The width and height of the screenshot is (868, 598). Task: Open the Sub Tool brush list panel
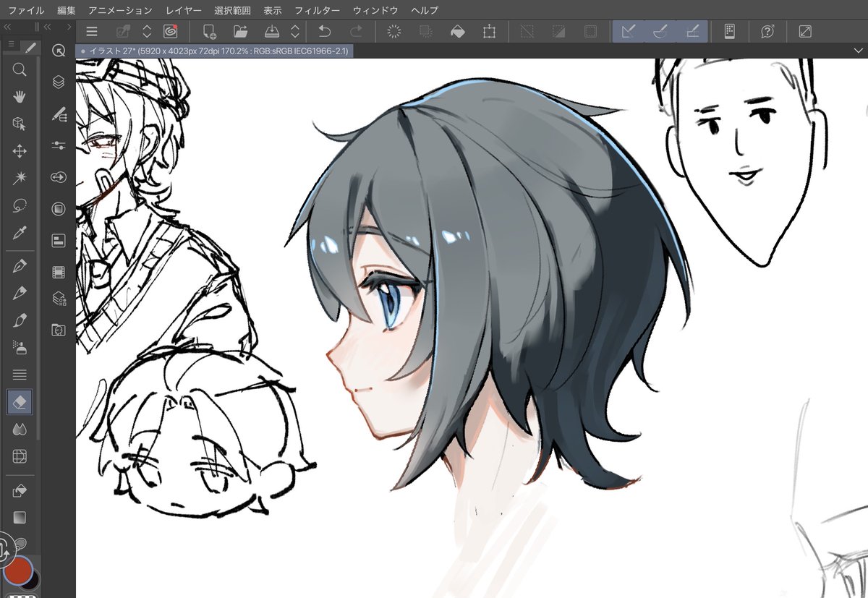[x=59, y=114]
